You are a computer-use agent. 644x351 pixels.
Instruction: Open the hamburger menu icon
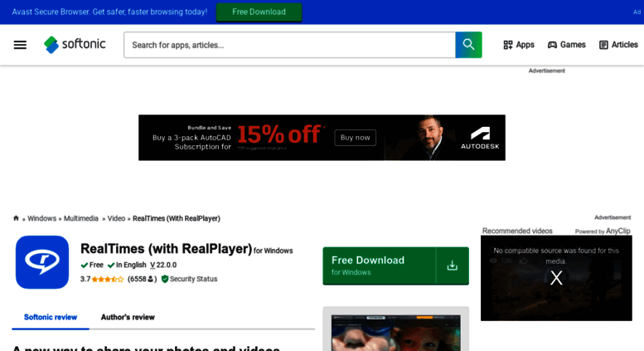tap(20, 45)
